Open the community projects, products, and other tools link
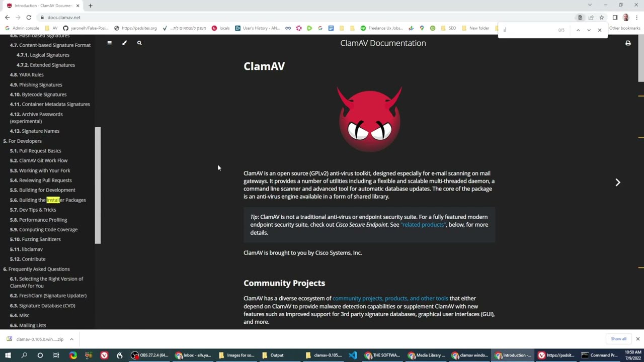 [390, 299]
